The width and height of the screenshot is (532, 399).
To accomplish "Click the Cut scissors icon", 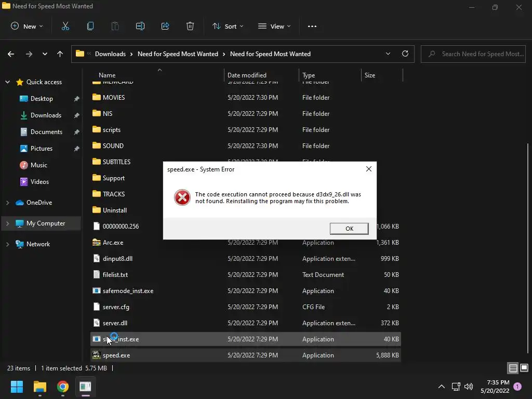I will click(65, 26).
